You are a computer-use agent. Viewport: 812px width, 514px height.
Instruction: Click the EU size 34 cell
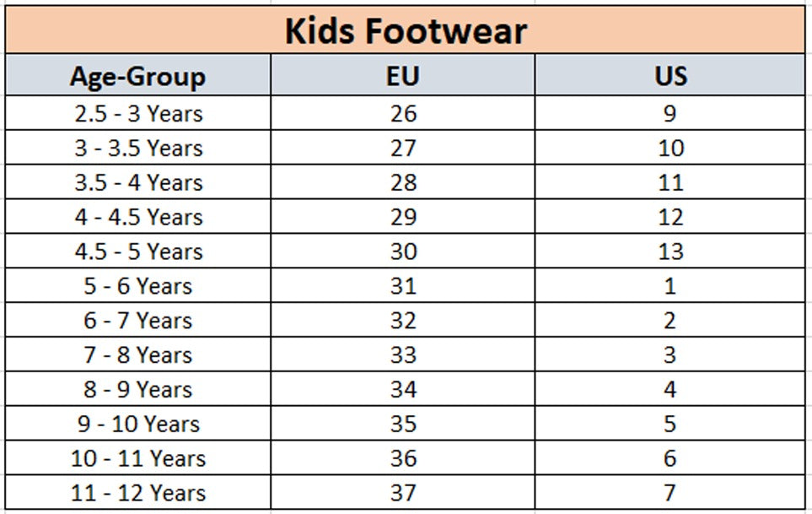point(403,388)
